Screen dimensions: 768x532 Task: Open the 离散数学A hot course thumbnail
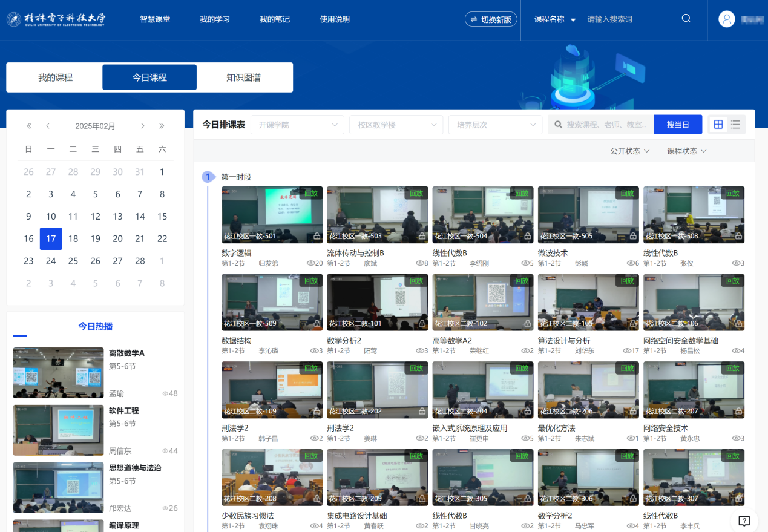pos(58,373)
